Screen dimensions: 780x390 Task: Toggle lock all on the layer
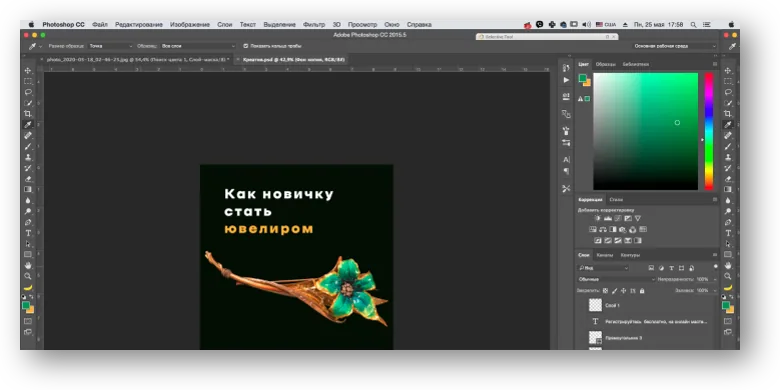pyautogui.click(x=642, y=291)
